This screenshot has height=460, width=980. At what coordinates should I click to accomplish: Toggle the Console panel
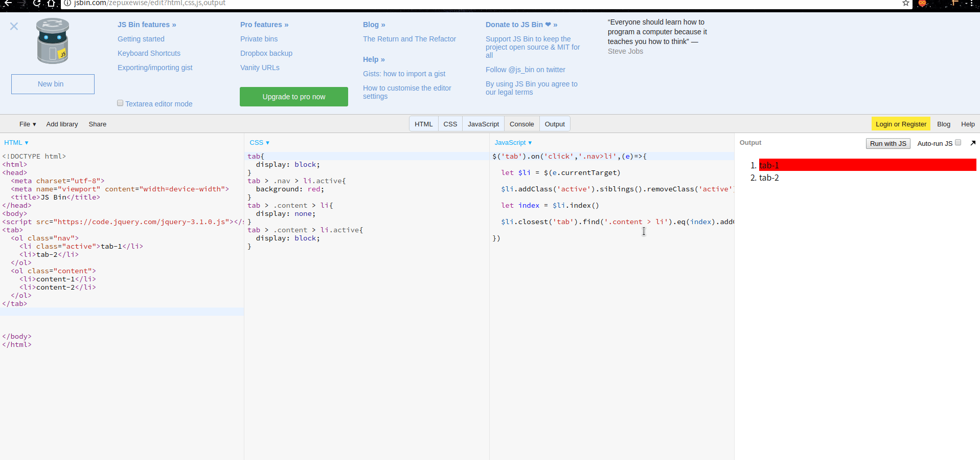point(521,124)
